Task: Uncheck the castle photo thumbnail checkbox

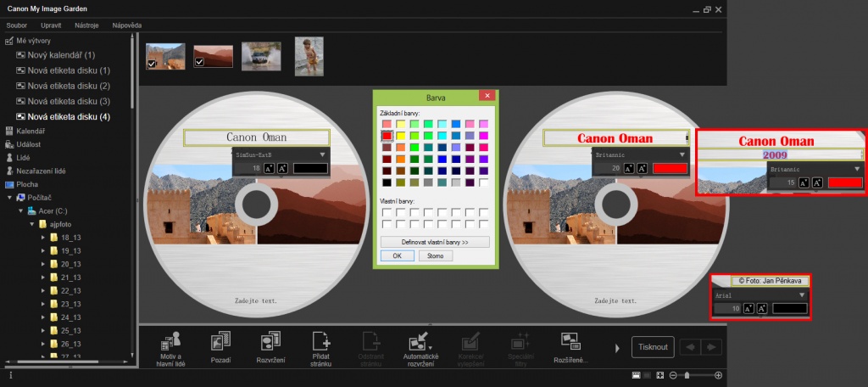Action: point(151,64)
